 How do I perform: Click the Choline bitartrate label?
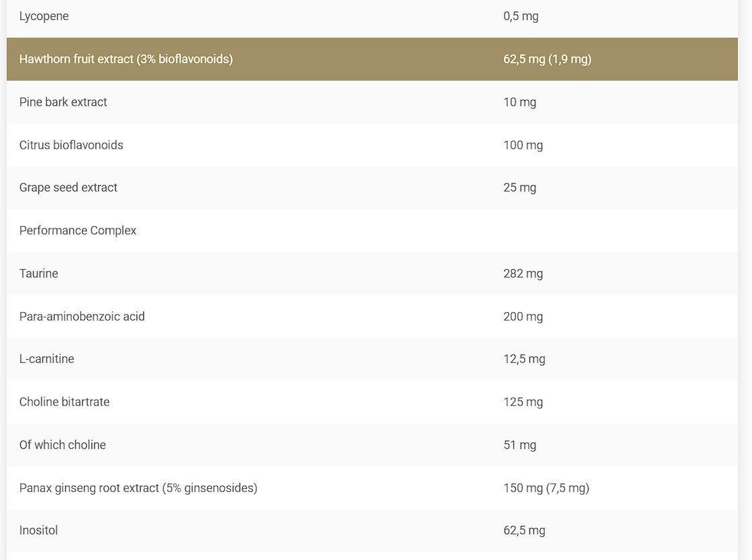click(65, 402)
